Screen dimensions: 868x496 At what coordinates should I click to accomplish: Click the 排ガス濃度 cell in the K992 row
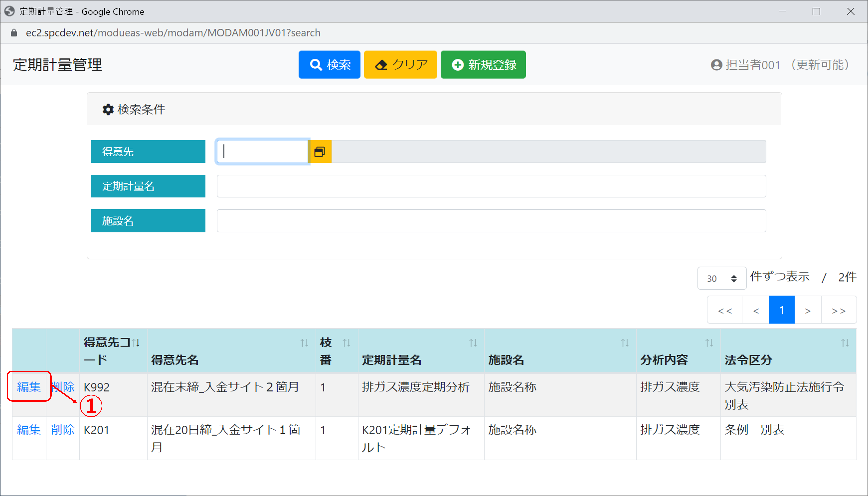(678, 395)
